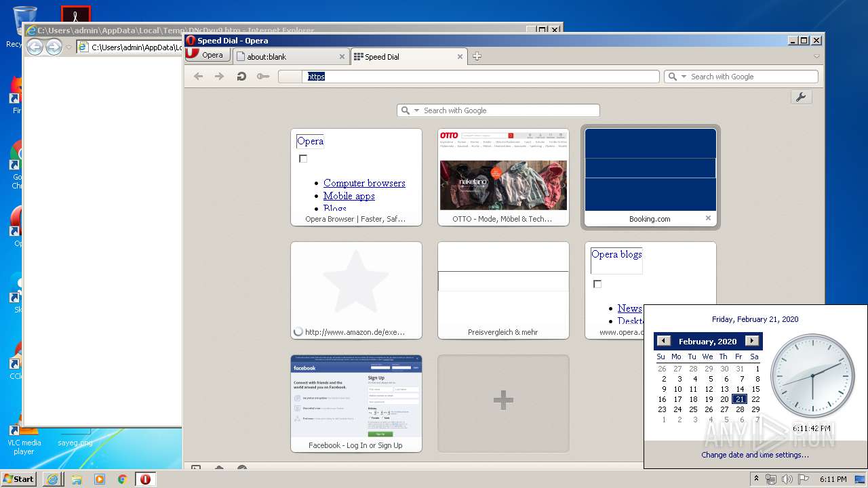Viewport: 868px width, 488px height.
Task: Go to previous month in calendar
Action: point(664,341)
